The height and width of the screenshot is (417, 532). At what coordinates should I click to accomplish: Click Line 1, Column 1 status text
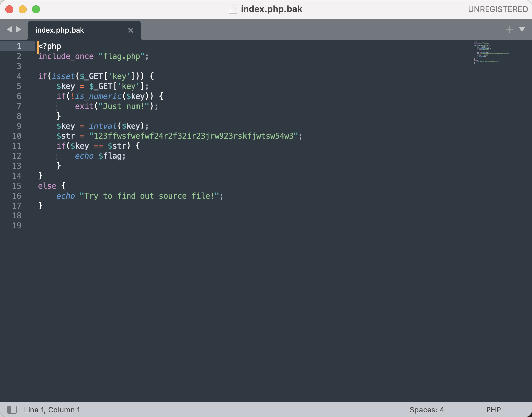point(52,410)
